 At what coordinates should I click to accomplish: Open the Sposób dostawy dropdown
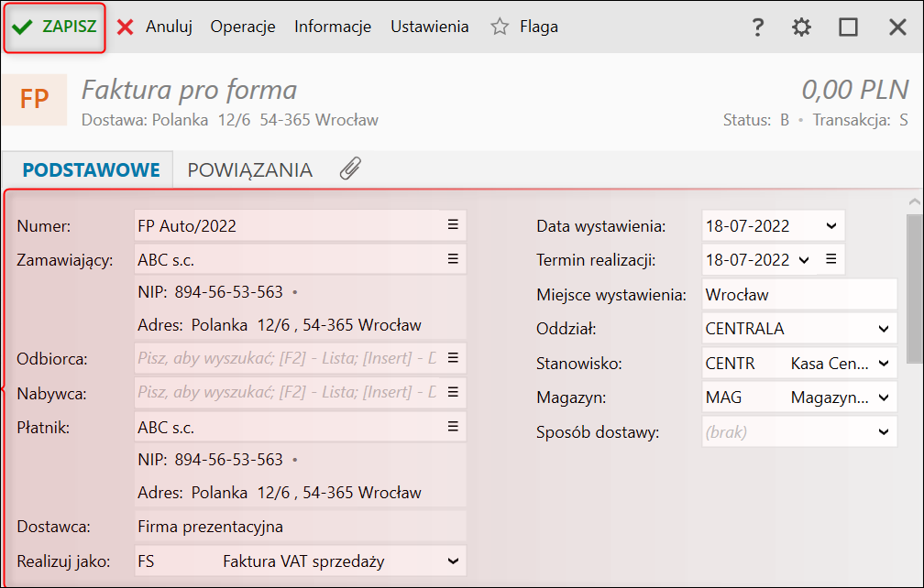coord(884,432)
